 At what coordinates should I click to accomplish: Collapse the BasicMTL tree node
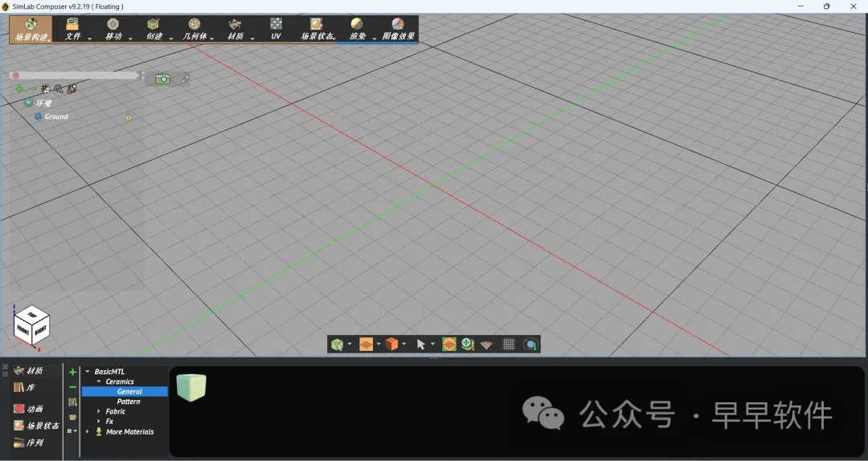pyautogui.click(x=88, y=371)
